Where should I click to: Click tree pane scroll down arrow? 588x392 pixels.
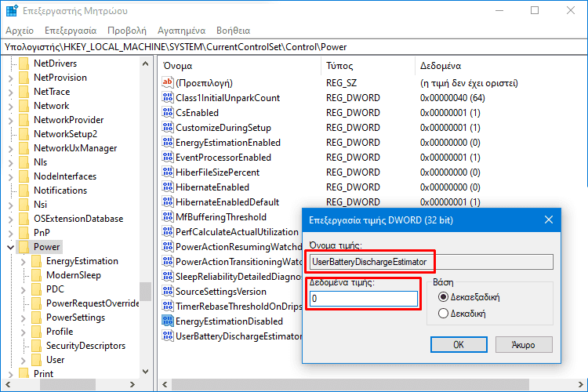146,372
